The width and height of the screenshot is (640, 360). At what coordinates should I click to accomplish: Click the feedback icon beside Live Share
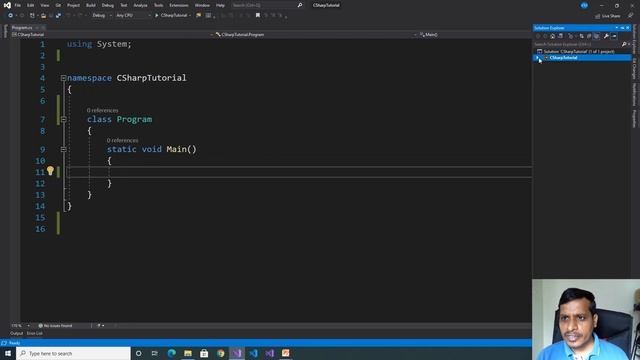[x=630, y=16]
